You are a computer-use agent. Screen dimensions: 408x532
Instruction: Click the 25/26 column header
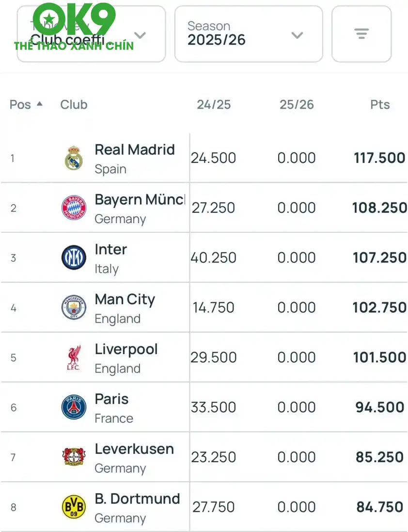coord(297,104)
